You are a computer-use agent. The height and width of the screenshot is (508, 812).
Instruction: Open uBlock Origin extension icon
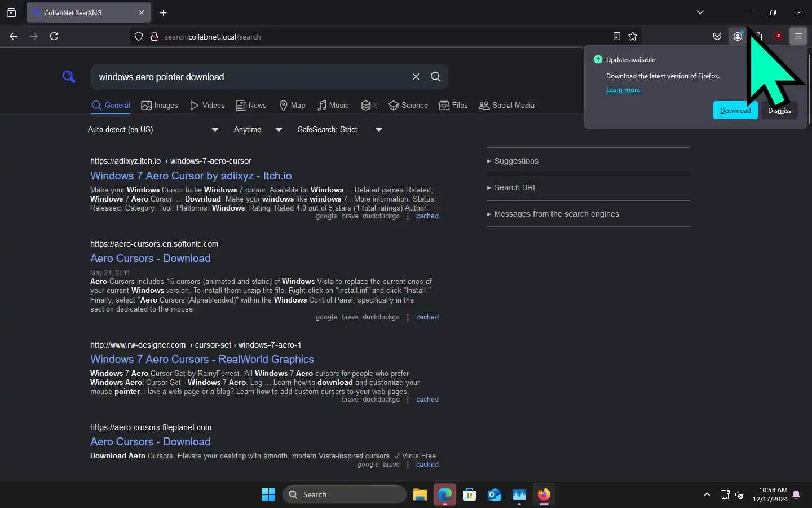click(778, 36)
